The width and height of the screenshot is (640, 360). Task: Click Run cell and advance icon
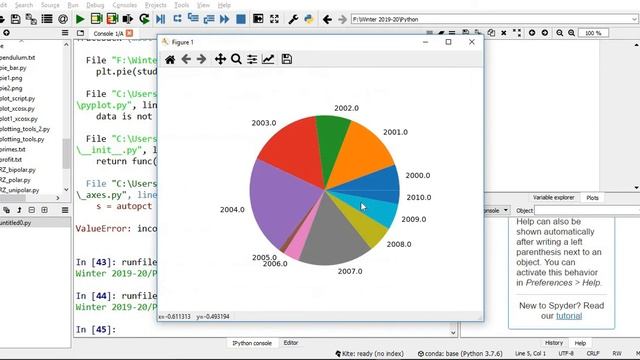(x=112, y=19)
